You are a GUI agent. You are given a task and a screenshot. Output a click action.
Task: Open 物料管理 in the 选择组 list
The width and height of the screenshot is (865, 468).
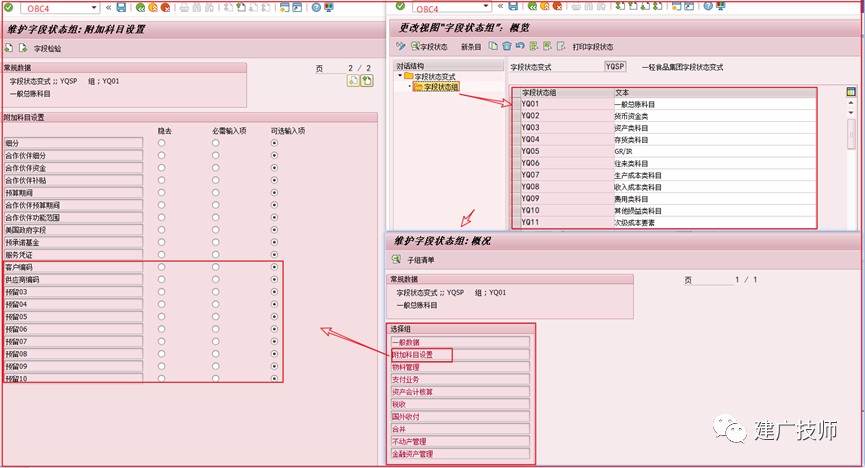tap(460, 367)
